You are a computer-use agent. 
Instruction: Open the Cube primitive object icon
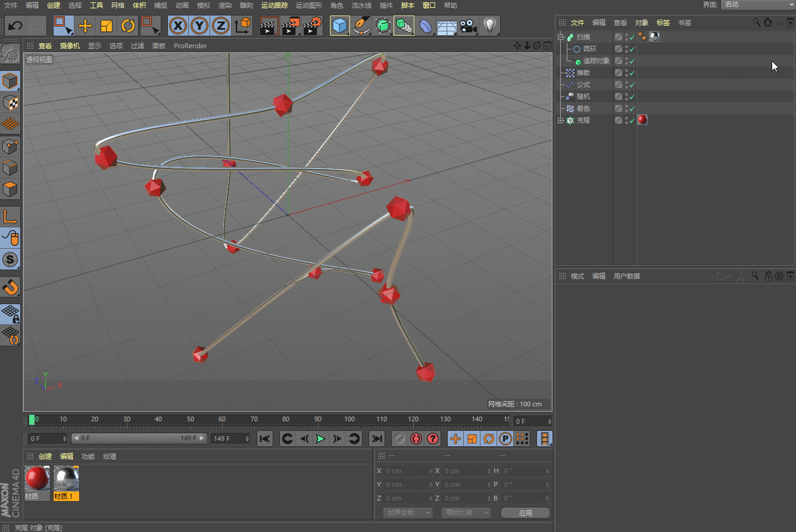(339, 26)
